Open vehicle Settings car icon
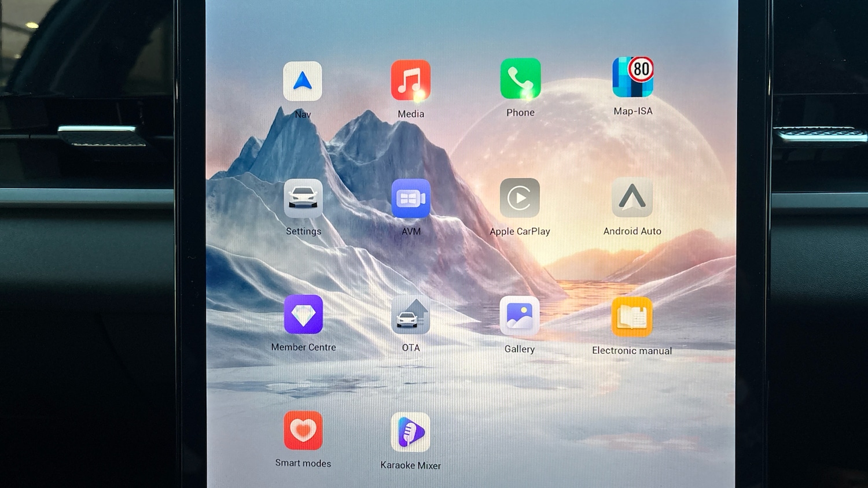 tap(303, 198)
